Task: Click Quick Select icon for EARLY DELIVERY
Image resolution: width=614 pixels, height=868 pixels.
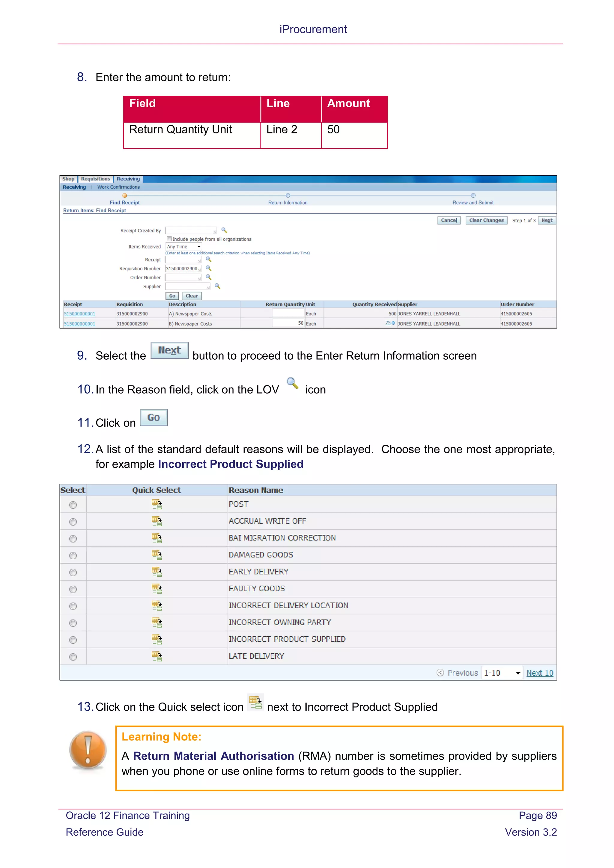Action: [x=156, y=572]
